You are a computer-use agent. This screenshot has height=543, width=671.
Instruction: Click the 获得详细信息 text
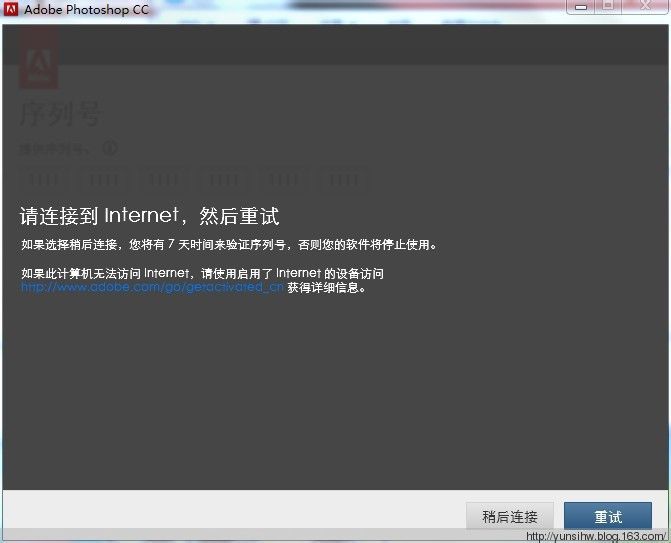point(327,287)
